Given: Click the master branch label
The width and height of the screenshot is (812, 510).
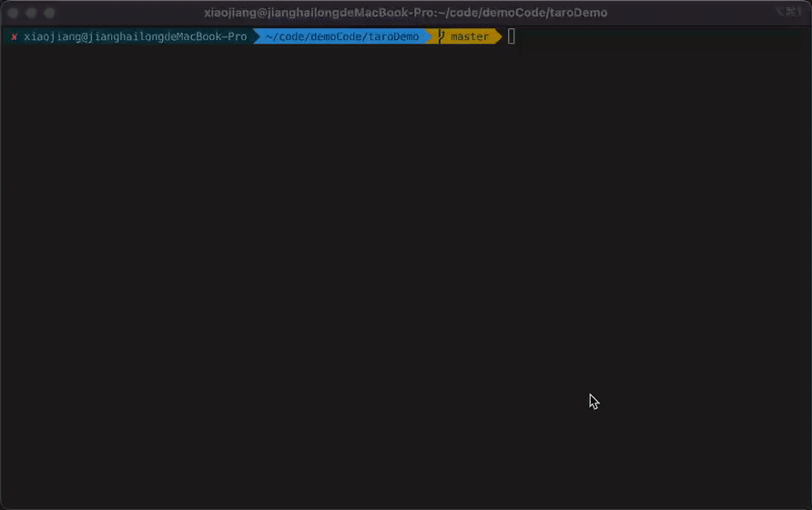Looking at the screenshot, I should (x=469, y=36).
